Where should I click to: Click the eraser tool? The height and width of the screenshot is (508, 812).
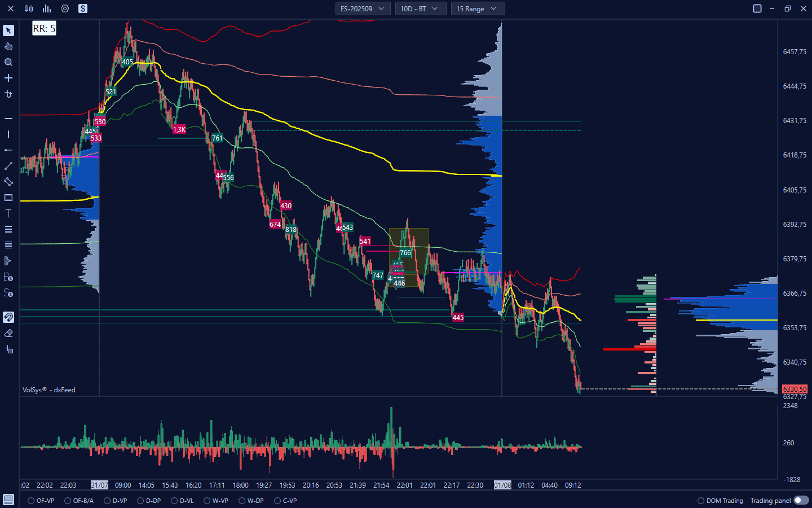(x=8, y=333)
